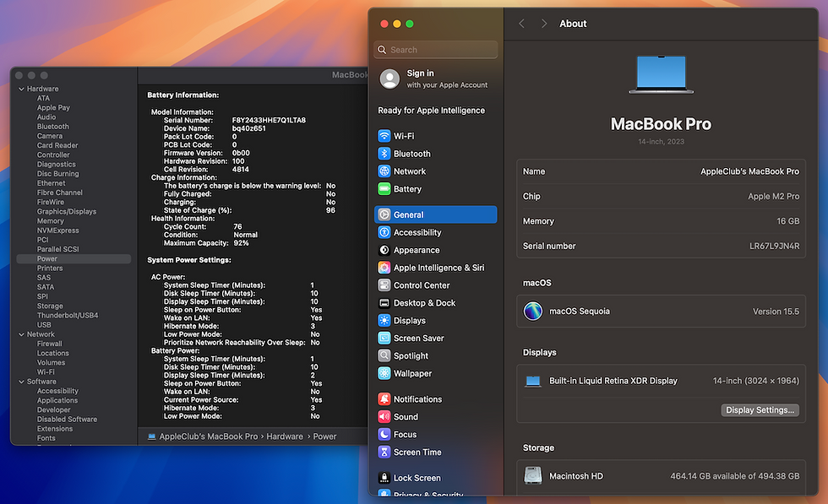828x504 pixels.
Task: Go forward using the right chevron
Action: pos(544,24)
